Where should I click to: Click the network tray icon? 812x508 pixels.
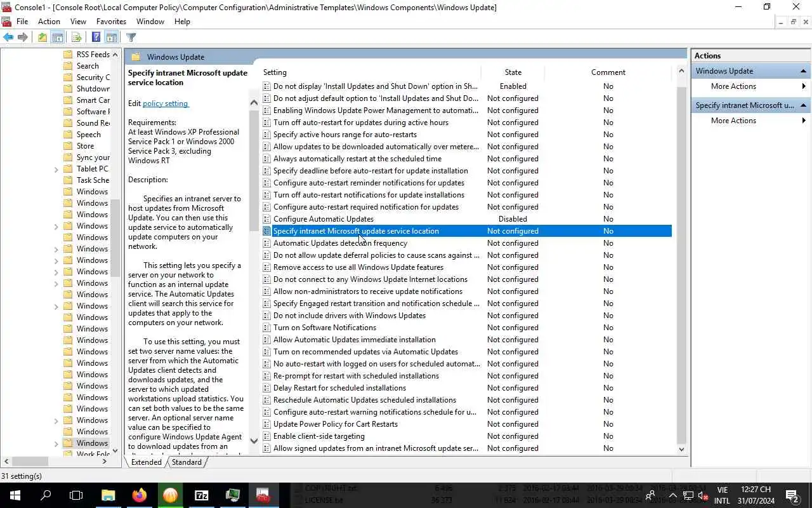point(688,495)
